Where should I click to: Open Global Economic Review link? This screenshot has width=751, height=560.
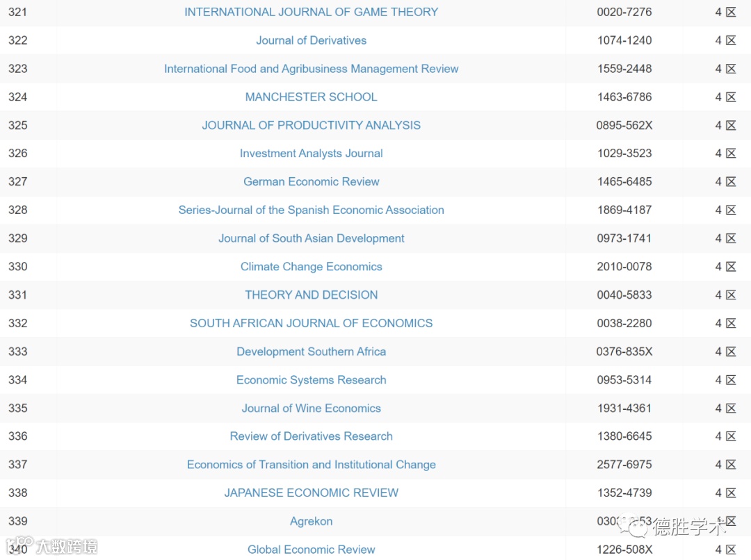click(312, 549)
